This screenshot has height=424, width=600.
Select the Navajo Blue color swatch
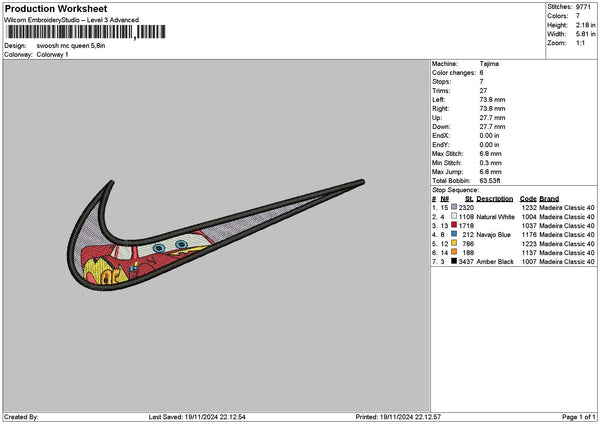tap(454, 234)
